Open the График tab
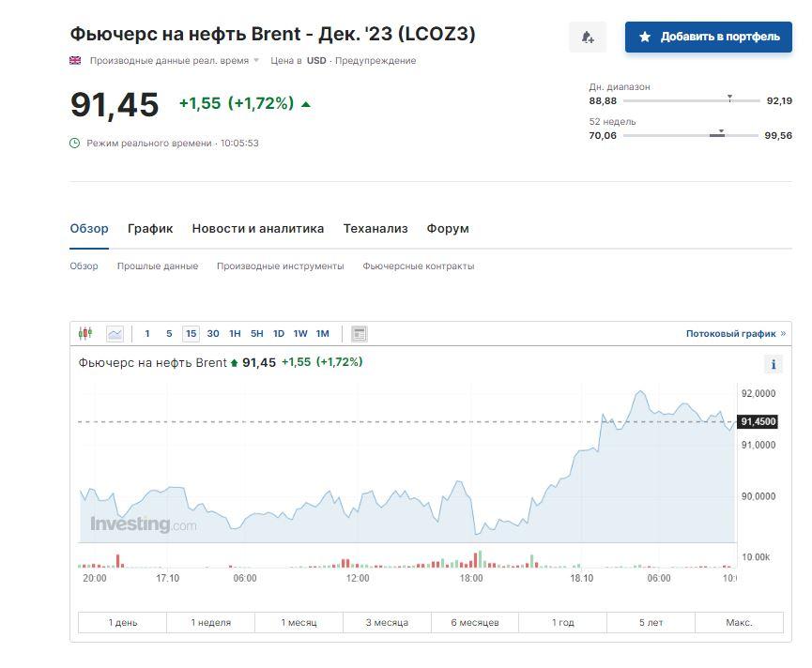 pos(150,229)
